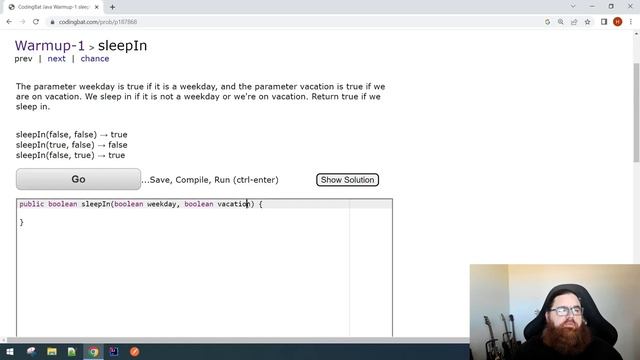
Task: Click the browser forward arrow
Action: pos(22,22)
